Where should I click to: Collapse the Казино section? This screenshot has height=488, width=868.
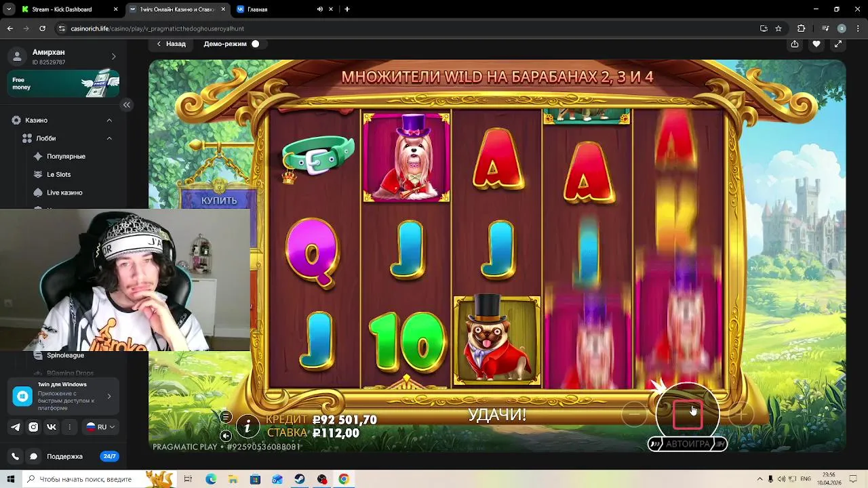coord(109,120)
